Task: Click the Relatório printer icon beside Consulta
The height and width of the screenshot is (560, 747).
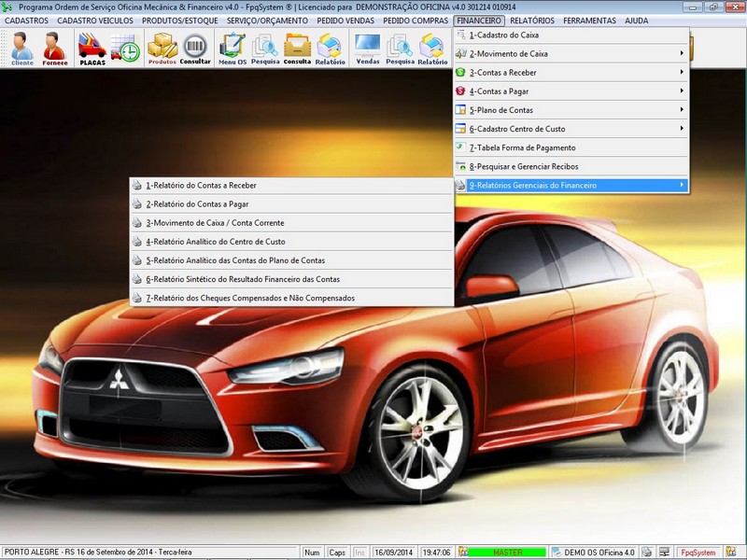Action: [x=331, y=49]
